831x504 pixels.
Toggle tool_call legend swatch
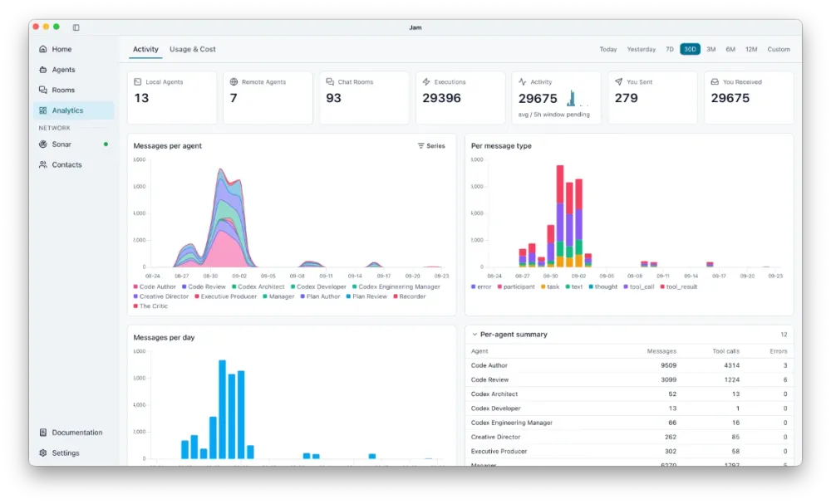(x=626, y=287)
